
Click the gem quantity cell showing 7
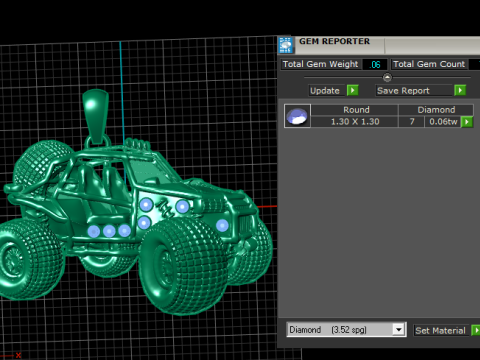412,122
